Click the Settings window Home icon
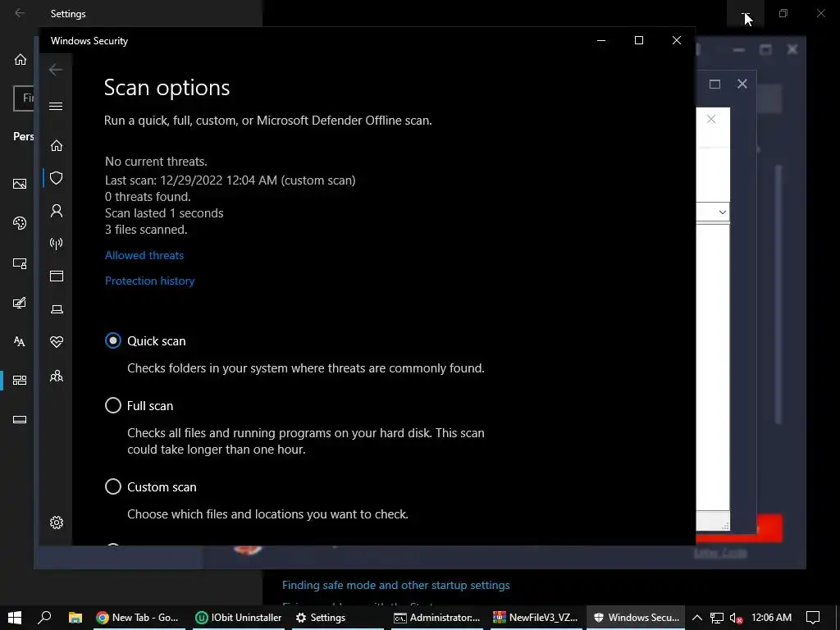The image size is (840, 630). [x=21, y=59]
